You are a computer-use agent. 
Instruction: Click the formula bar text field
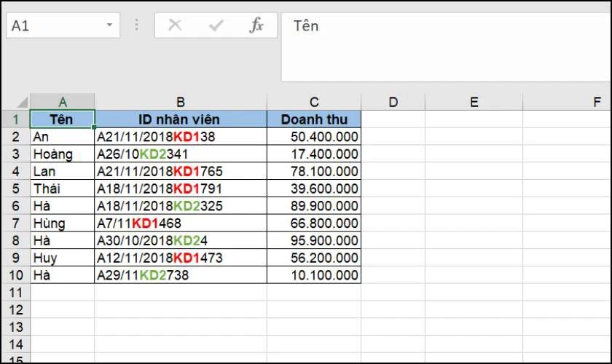point(445,47)
